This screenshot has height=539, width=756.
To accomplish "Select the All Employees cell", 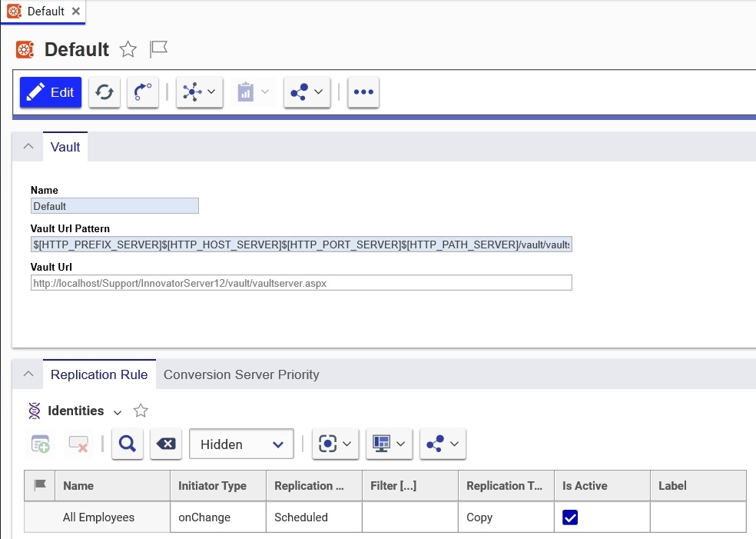I will [113, 517].
